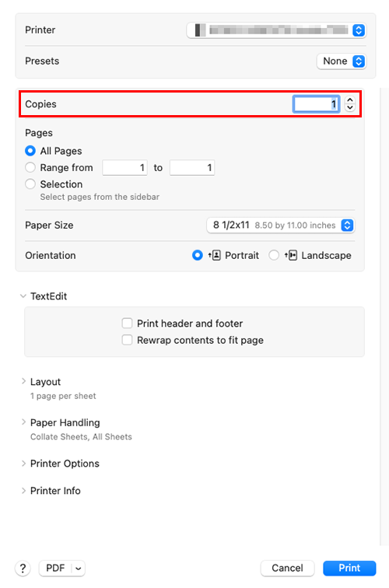The width and height of the screenshot is (389, 588).
Task: Increase copies with the stepper arrows
Action: [350, 100]
